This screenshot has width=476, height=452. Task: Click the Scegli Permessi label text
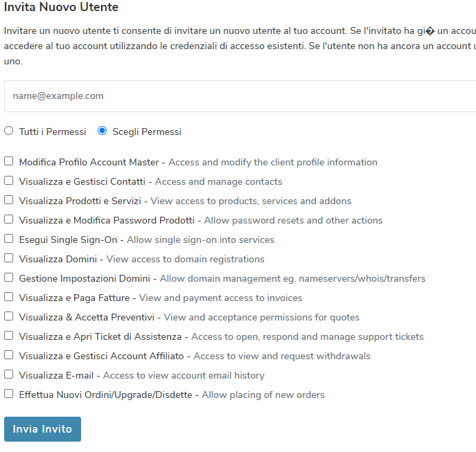point(147,132)
